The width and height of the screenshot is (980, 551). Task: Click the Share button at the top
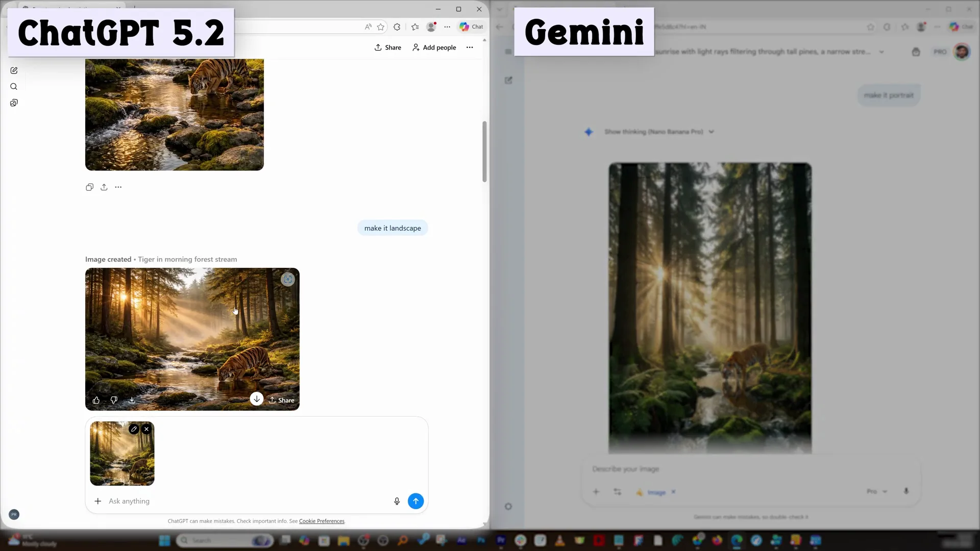point(387,47)
